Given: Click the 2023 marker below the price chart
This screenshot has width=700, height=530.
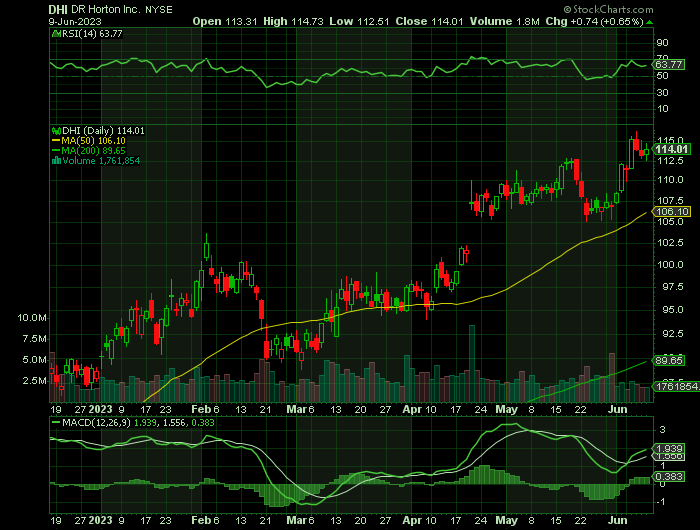Looking at the screenshot, I should click(100, 409).
